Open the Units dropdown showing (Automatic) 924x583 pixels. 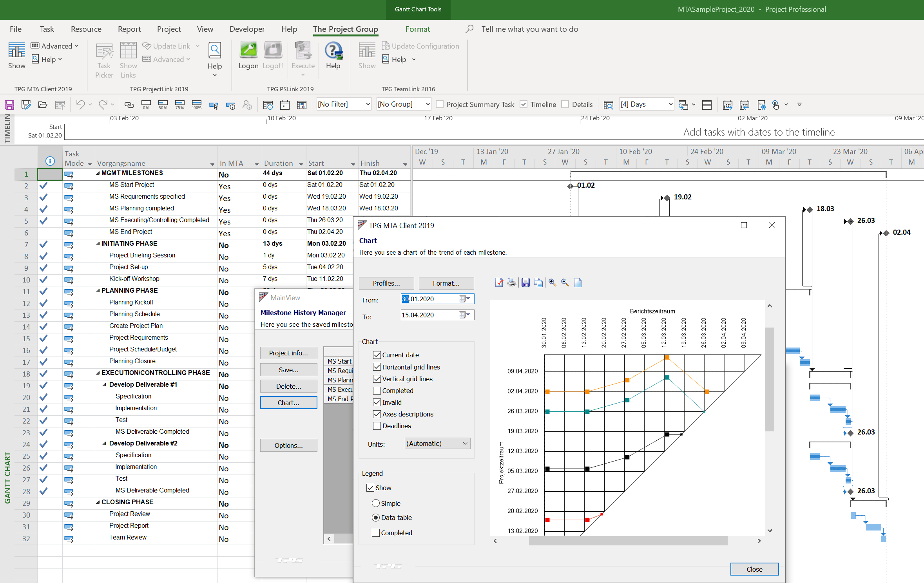coord(437,443)
